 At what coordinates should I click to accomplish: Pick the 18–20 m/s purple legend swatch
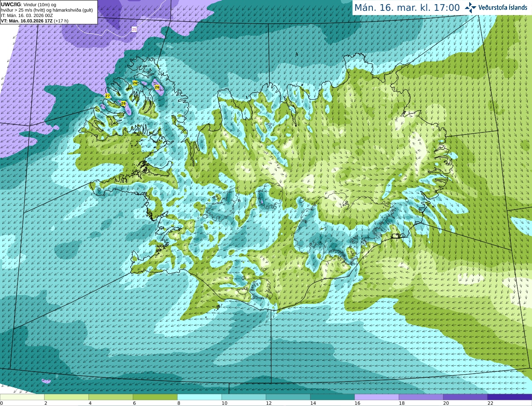[421, 397]
